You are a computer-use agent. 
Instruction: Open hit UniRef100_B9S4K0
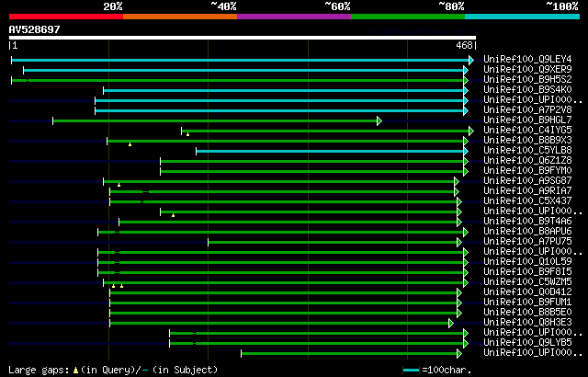[x=527, y=90]
